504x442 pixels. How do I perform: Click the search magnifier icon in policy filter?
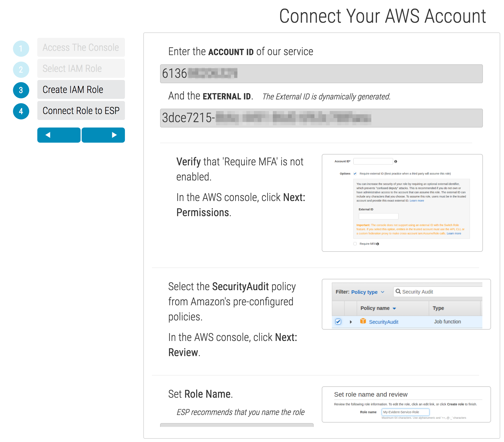point(398,292)
